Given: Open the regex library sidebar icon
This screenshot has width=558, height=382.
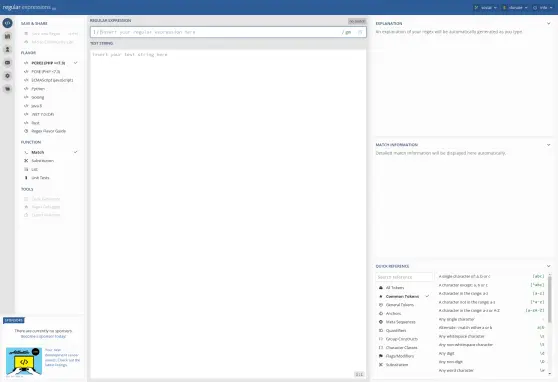Looking at the screenshot, I should [x=7, y=36].
